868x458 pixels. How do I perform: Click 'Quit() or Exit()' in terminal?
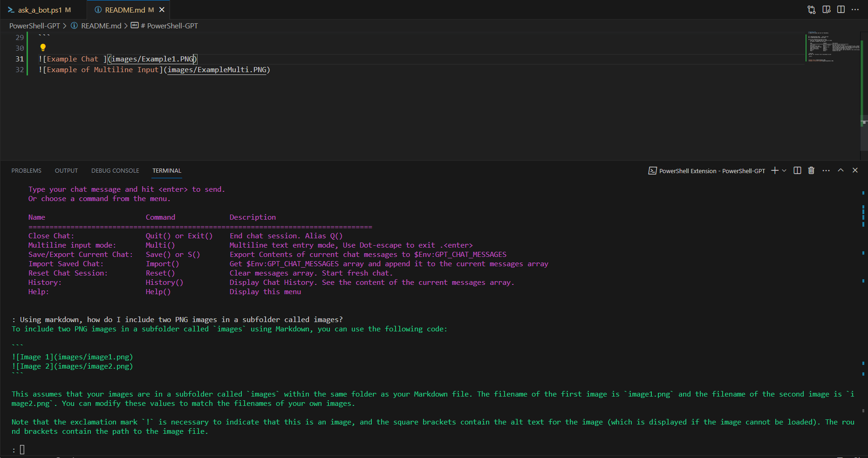[179, 236]
